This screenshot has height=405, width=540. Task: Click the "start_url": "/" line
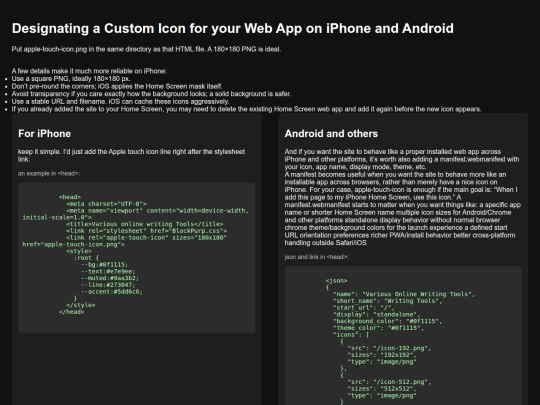[x=364, y=308]
